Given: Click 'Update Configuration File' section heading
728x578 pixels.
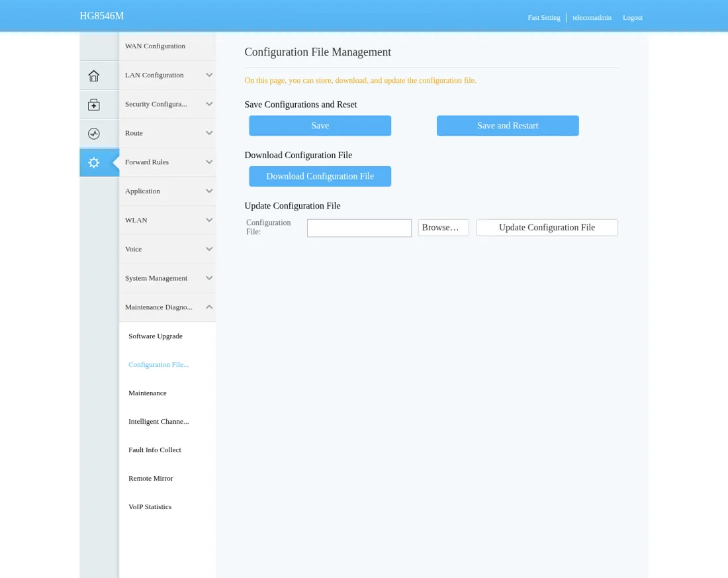Looking at the screenshot, I should tap(293, 206).
